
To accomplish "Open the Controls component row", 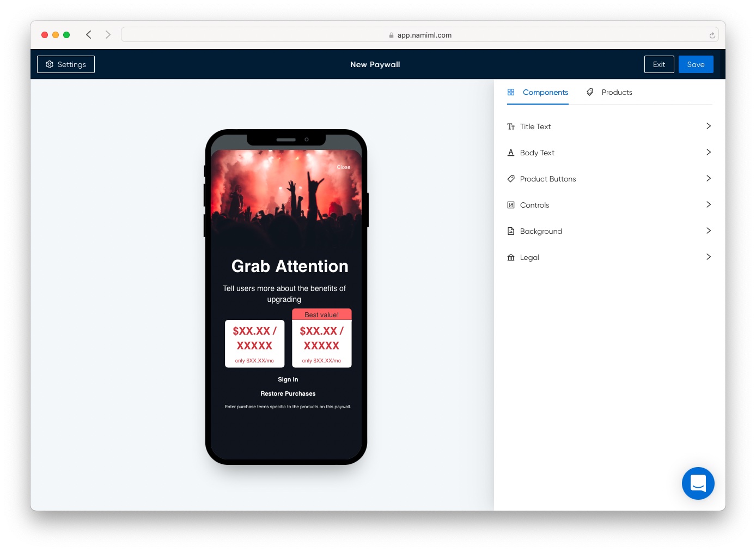I will pyautogui.click(x=609, y=205).
